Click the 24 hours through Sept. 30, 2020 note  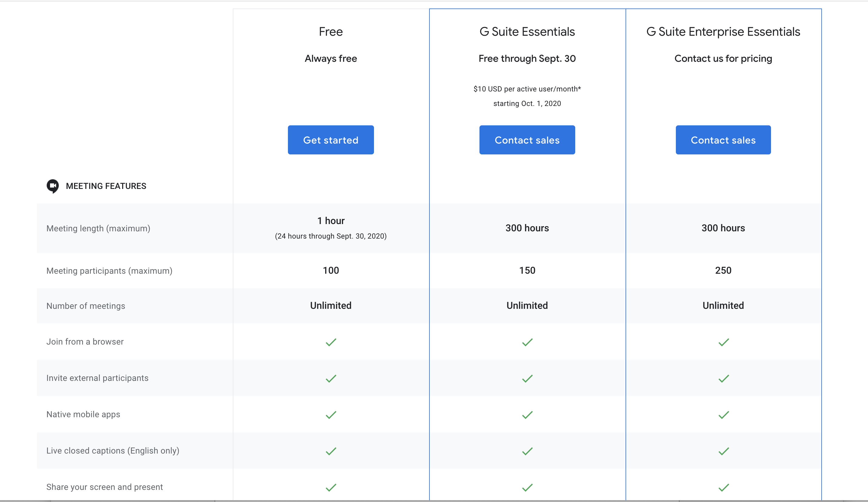click(x=331, y=236)
